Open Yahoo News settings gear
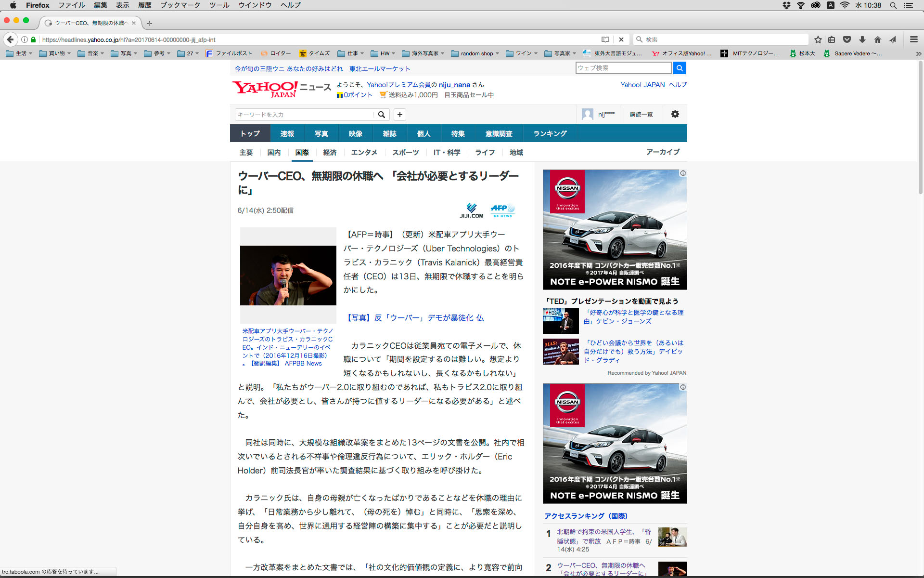Screen dimensions: 924x578 (x=675, y=114)
